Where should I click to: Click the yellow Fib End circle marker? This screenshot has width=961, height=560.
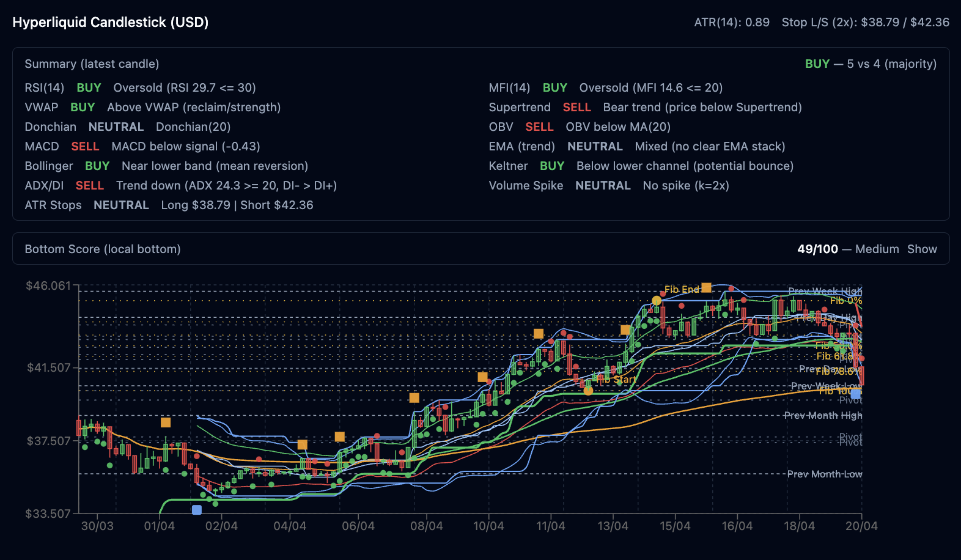[x=657, y=300]
